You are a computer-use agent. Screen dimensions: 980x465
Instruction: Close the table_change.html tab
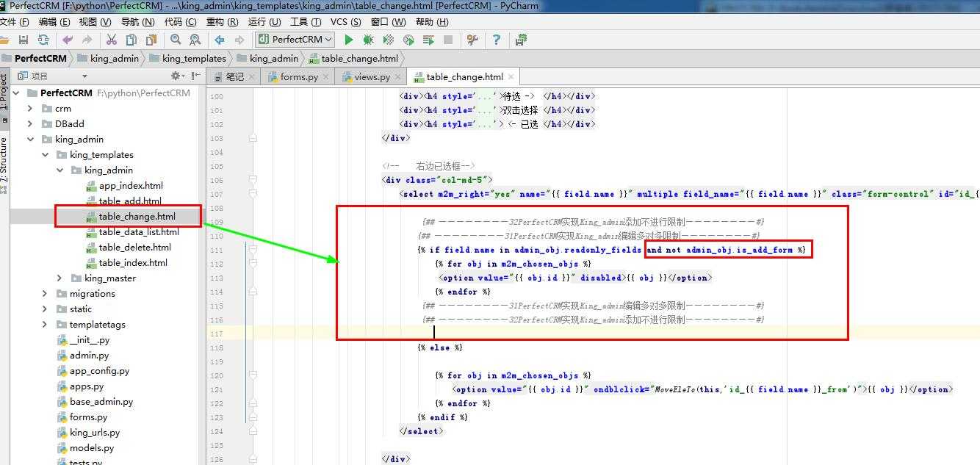511,76
